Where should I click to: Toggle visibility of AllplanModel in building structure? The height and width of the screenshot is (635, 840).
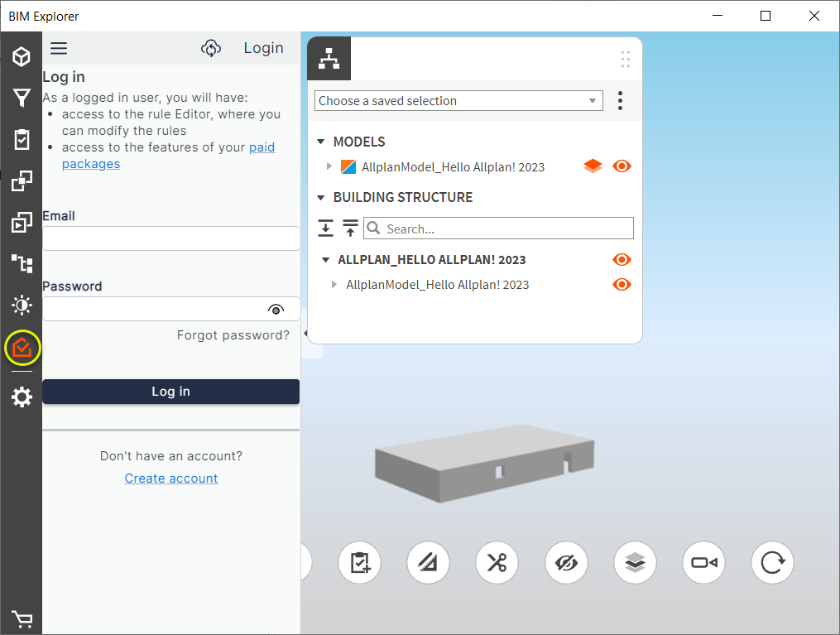tap(622, 284)
